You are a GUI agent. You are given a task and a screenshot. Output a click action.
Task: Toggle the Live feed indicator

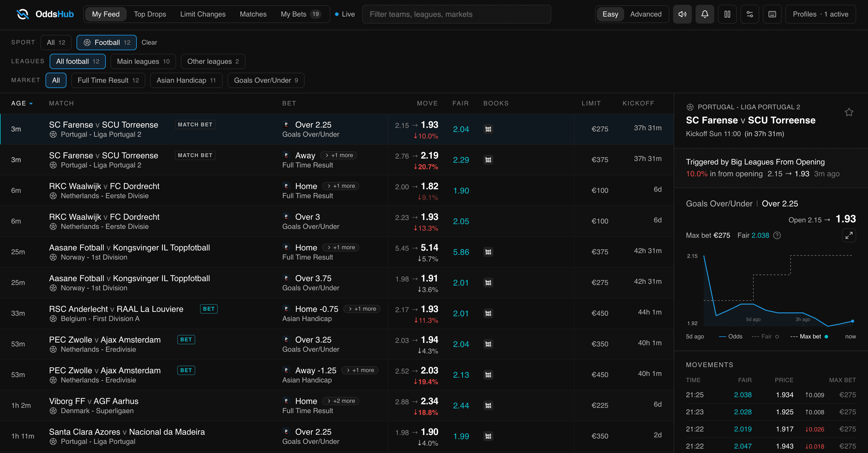coord(345,14)
